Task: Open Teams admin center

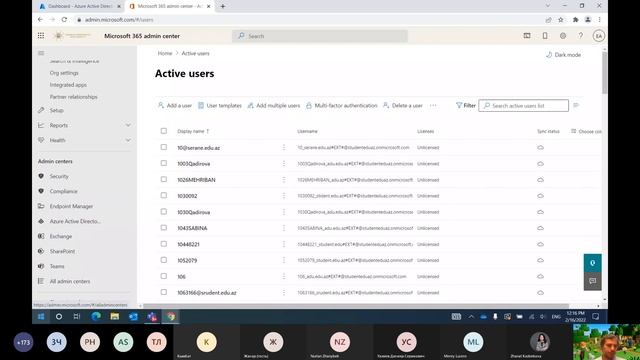Action: pyautogui.click(x=57, y=267)
